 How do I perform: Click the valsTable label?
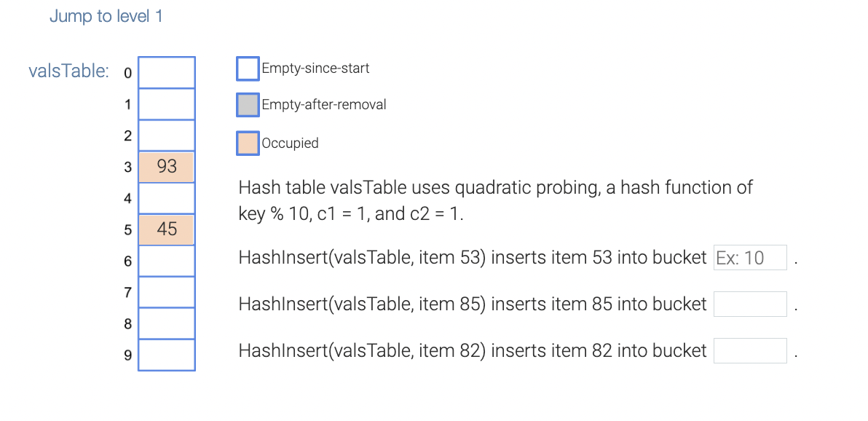(68, 71)
